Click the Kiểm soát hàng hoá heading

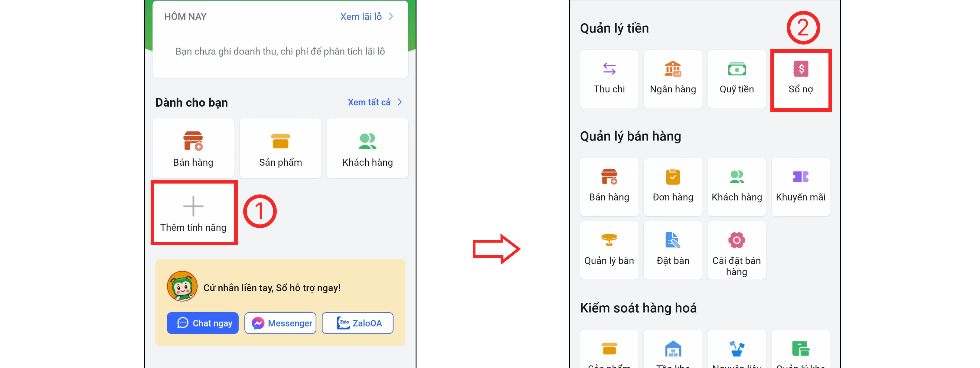click(638, 308)
